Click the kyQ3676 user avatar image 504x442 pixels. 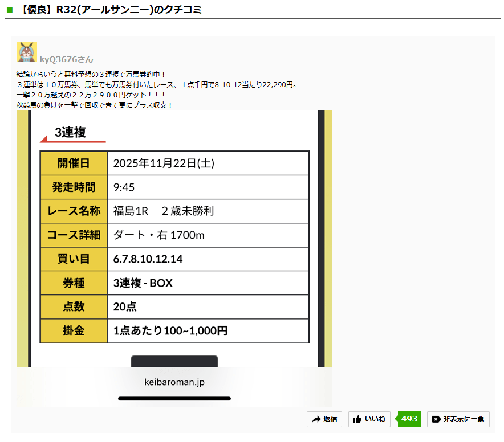(27, 52)
